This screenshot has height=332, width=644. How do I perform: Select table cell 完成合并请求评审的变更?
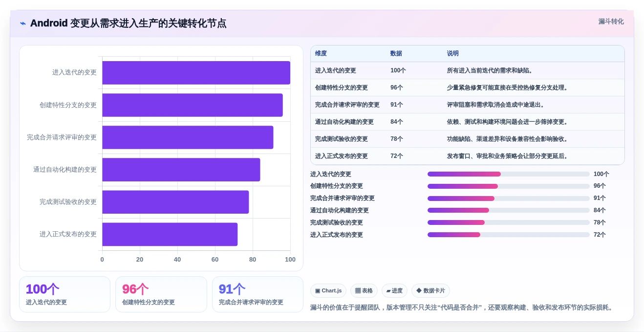pyautogui.click(x=347, y=105)
